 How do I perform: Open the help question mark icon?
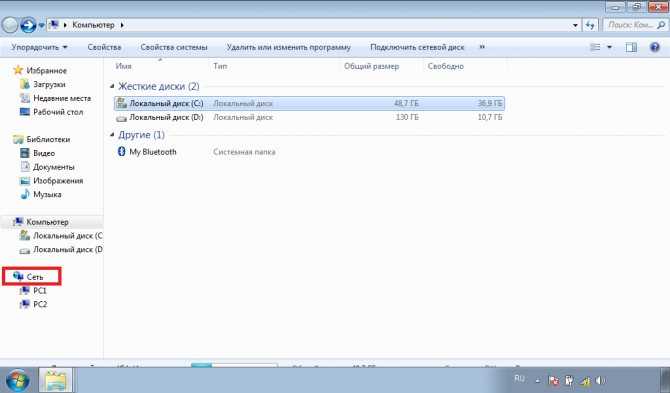[655, 47]
